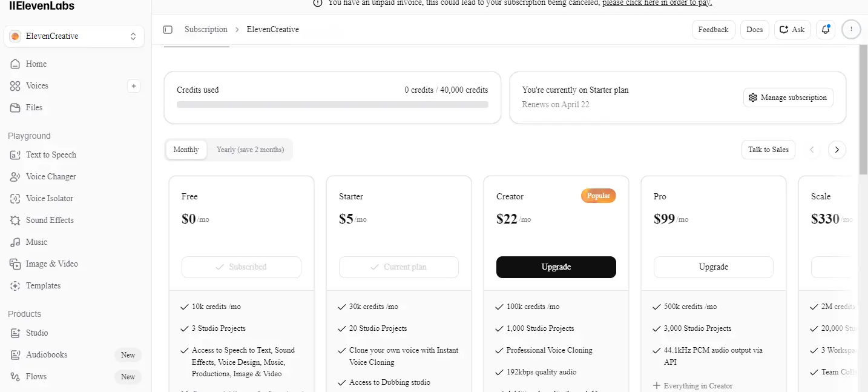868x392 pixels.
Task: Click the Flows icon
Action: pyautogui.click(x=15, y=376)
